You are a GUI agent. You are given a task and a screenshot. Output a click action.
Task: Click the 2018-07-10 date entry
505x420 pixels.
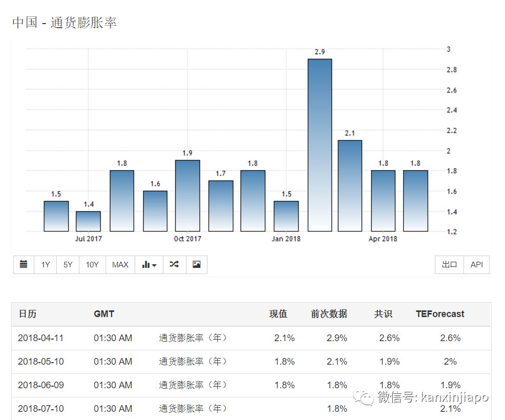point(41,409)
